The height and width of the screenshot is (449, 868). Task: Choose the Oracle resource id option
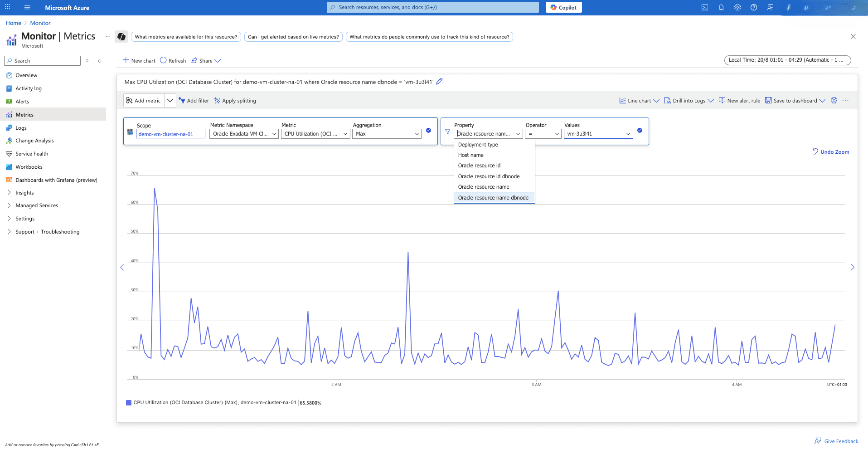point(495,166)
